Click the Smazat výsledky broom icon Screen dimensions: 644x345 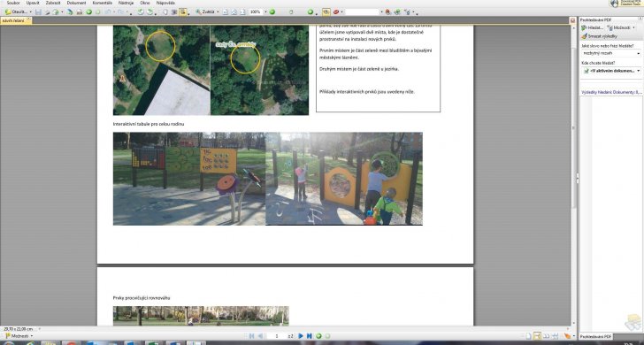(x=585, y=36)
